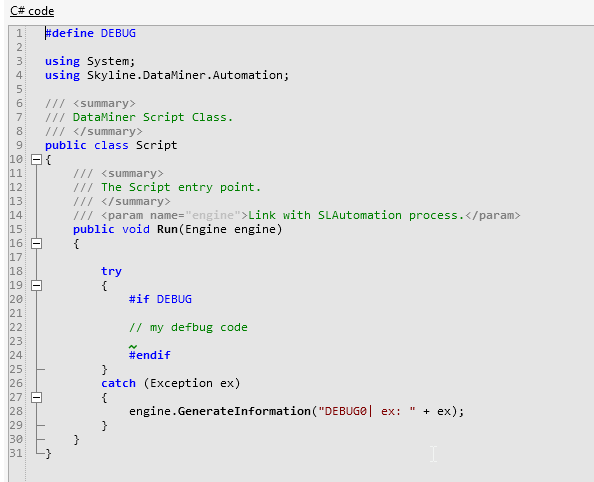Viewport: 594px width, 482px height.
Task: Collapse the Run method fold at line 16
Action: coord(36,243)
